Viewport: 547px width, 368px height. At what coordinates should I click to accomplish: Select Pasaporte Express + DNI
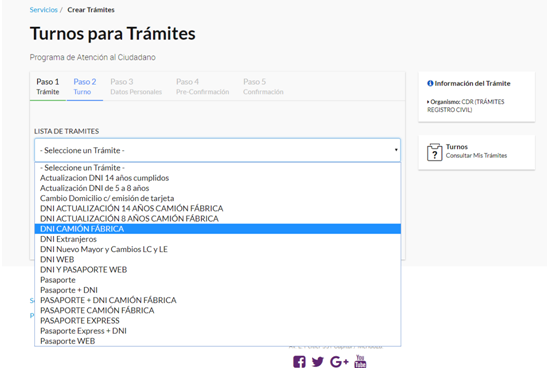(218, 331)
